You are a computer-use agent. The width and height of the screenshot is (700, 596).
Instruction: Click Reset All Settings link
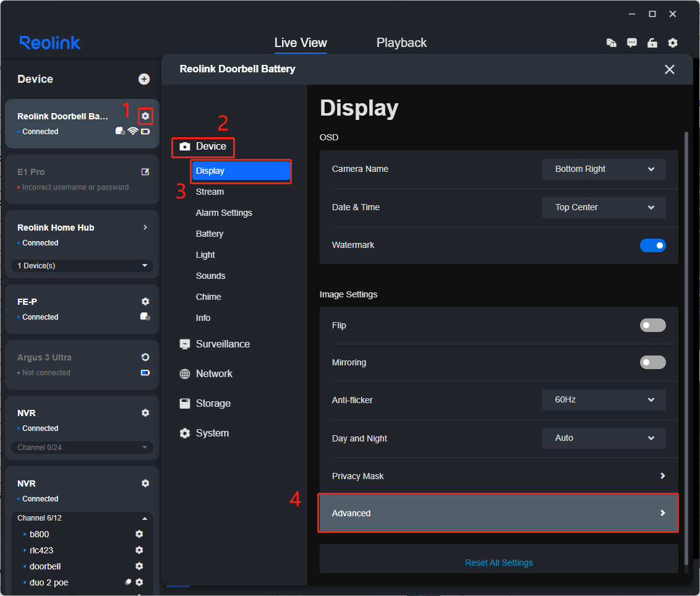pyautogui.click(x=498, y=563)
